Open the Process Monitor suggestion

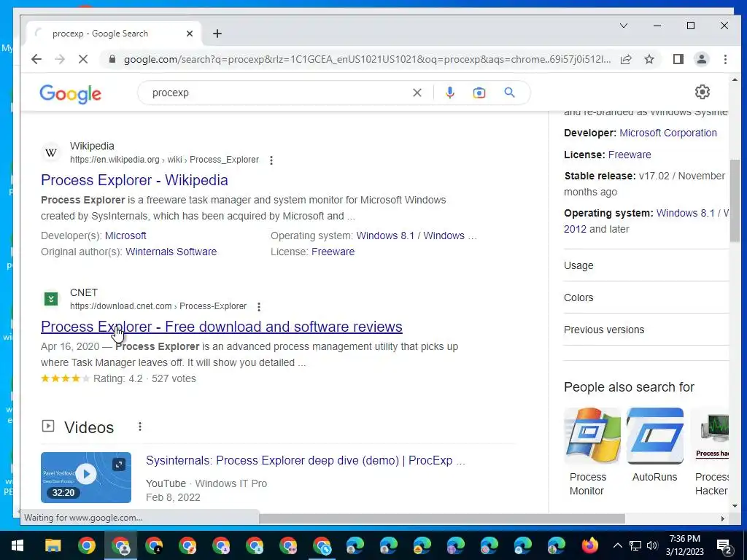(592, 452)
